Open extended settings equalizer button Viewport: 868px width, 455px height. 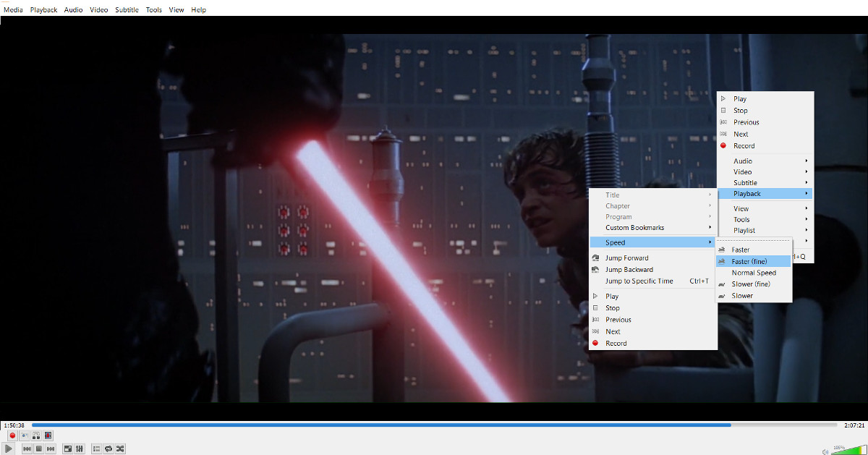[x=80, y=449]
